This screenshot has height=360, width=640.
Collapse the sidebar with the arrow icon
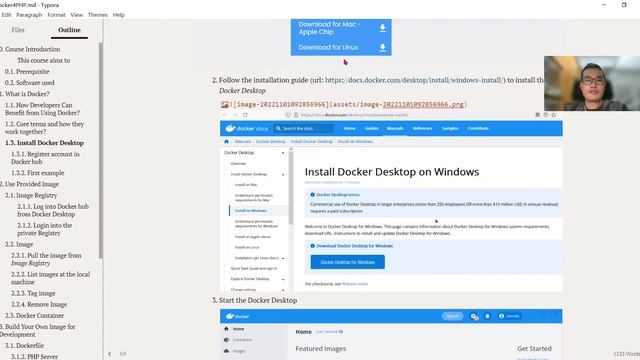click(109, 354)
